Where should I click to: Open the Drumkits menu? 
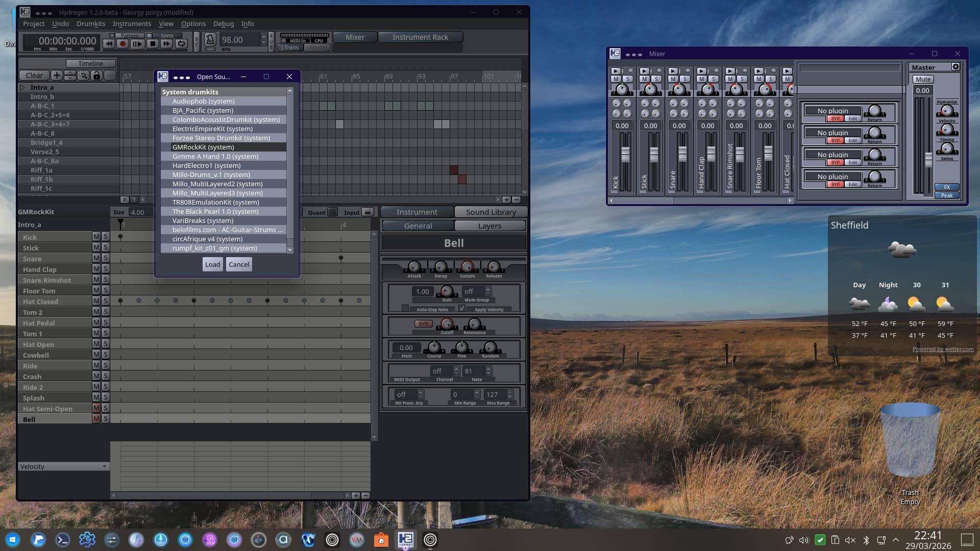pyautogui.click(x=90, y=23)
